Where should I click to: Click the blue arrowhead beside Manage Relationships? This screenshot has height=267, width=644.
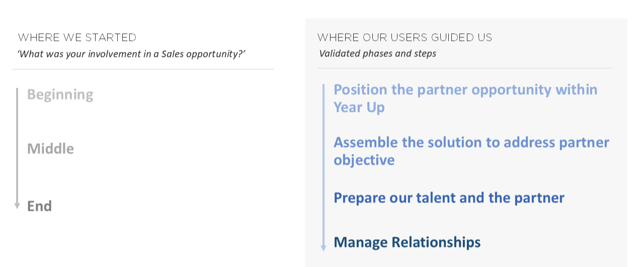(324, 247)
